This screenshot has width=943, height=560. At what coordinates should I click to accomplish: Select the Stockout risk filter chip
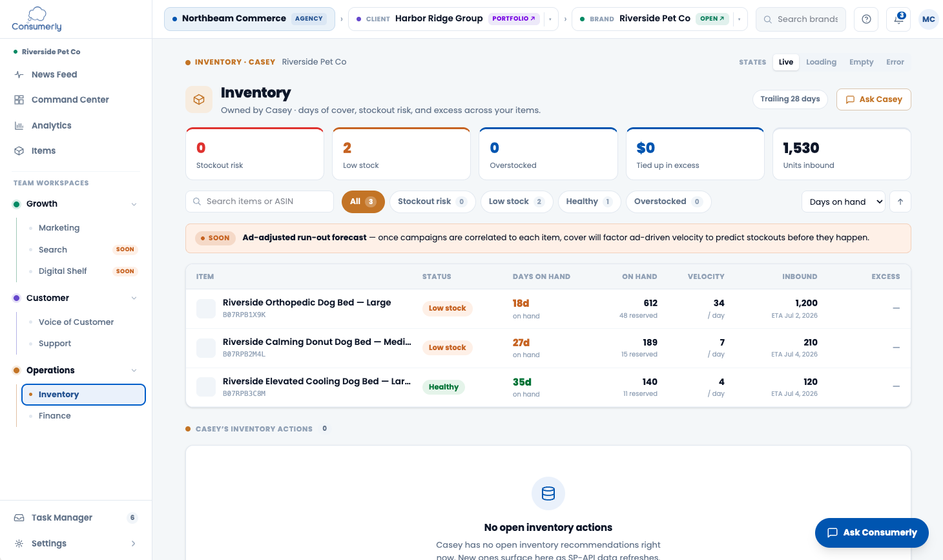[x=432, y=202]
